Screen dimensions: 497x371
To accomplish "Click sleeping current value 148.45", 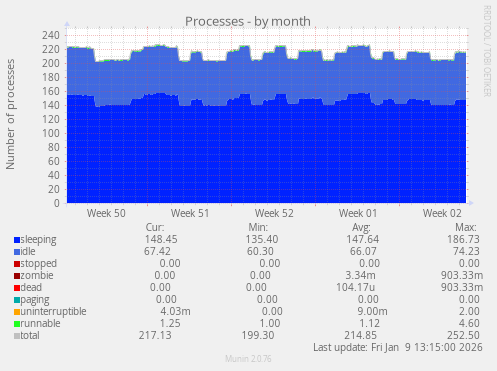I will (161, 239).
